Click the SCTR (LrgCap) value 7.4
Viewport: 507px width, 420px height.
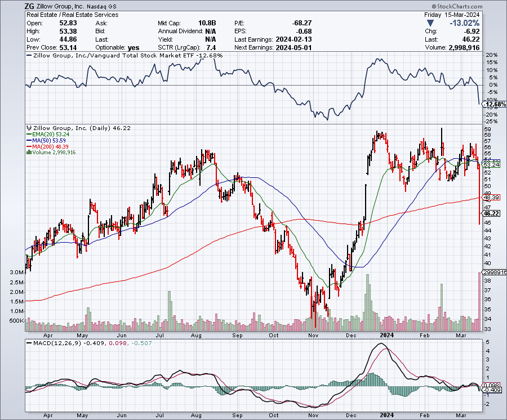211,47
